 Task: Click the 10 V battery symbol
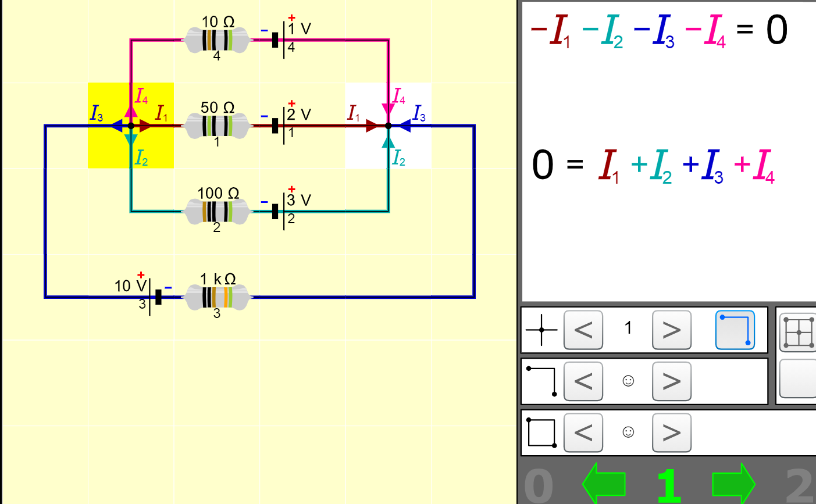[154, 297]
